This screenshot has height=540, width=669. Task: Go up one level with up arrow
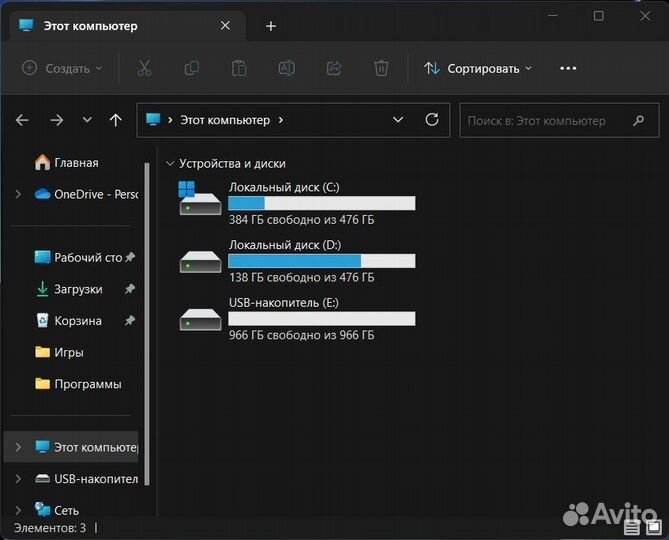[115, 120]
